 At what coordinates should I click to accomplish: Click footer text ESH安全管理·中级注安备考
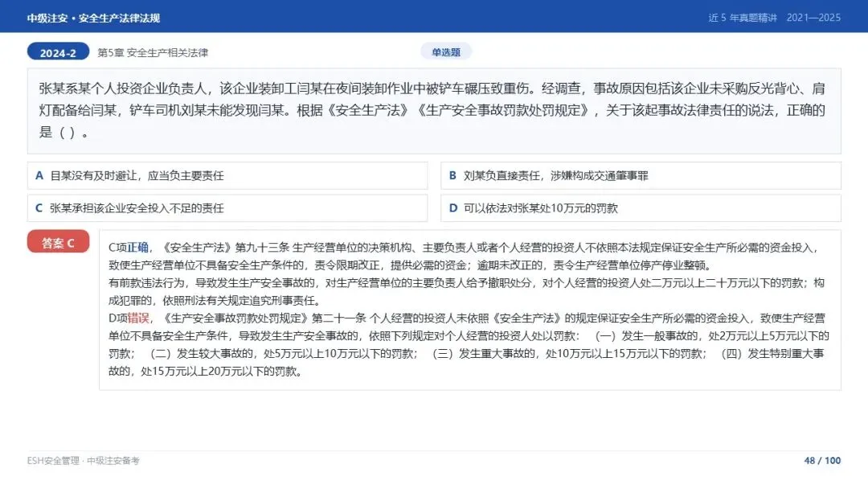[83, 461]
